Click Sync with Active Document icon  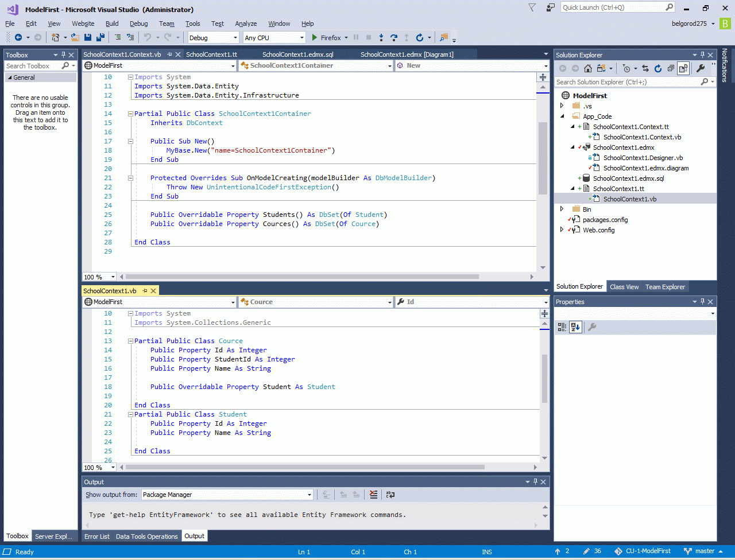645,68
